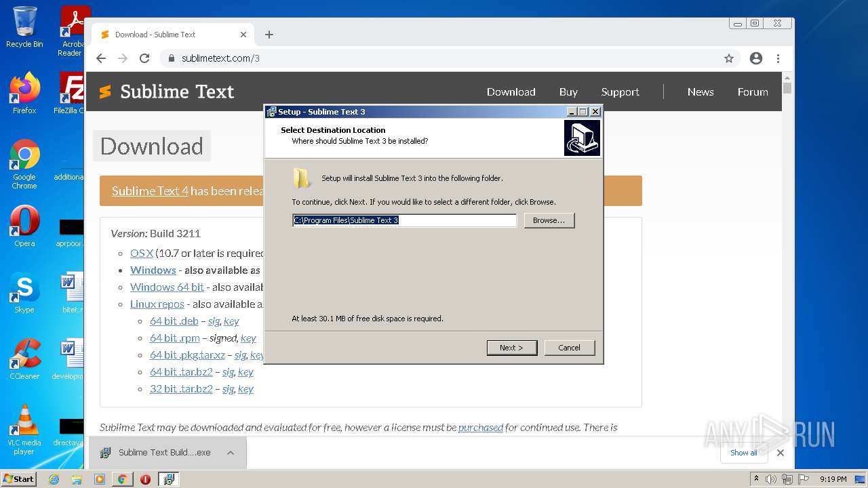Open Windows Explorer from the taskbar
Screen dimensions: 868x488
pos(77,479)
